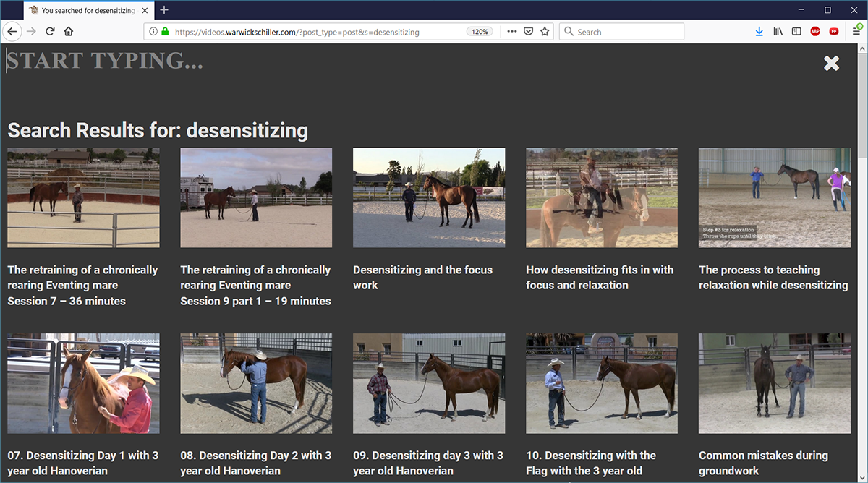Toggle the sidebar view
The width and height of the screenshot is (868, 483).
pos(796,32)
